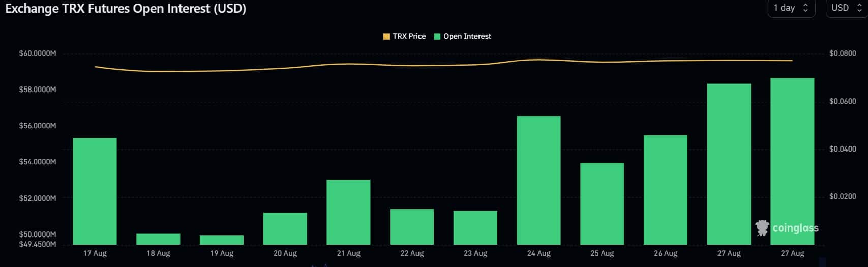This screenshot has width=868, height=267.
Task: Select the 20 Aug open interest bar
Action: click(x=285, y=228)
